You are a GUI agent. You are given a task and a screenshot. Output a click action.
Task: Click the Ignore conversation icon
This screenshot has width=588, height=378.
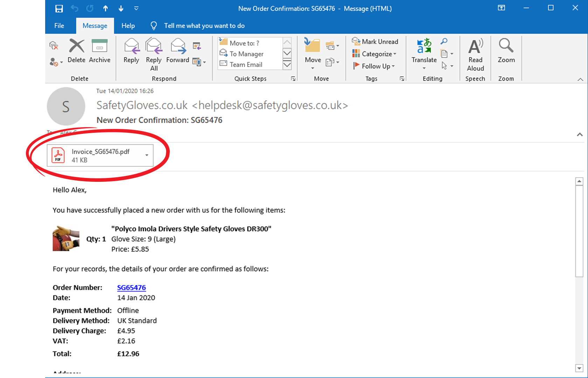pos(54,45)
